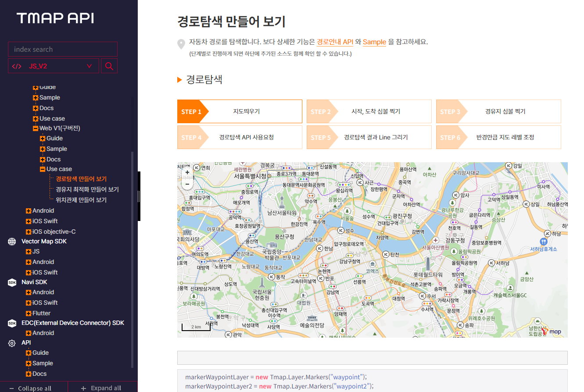
Task: Select STEP 4 경로탐색 API 사용요청
Action: click(x=240, y=137)
